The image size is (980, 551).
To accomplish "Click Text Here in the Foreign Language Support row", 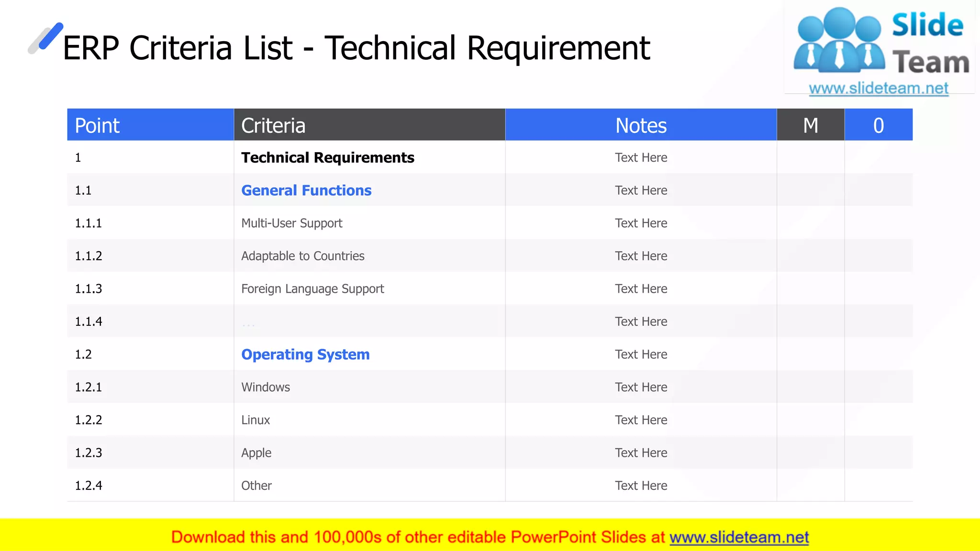I will [x=641, y=289].
